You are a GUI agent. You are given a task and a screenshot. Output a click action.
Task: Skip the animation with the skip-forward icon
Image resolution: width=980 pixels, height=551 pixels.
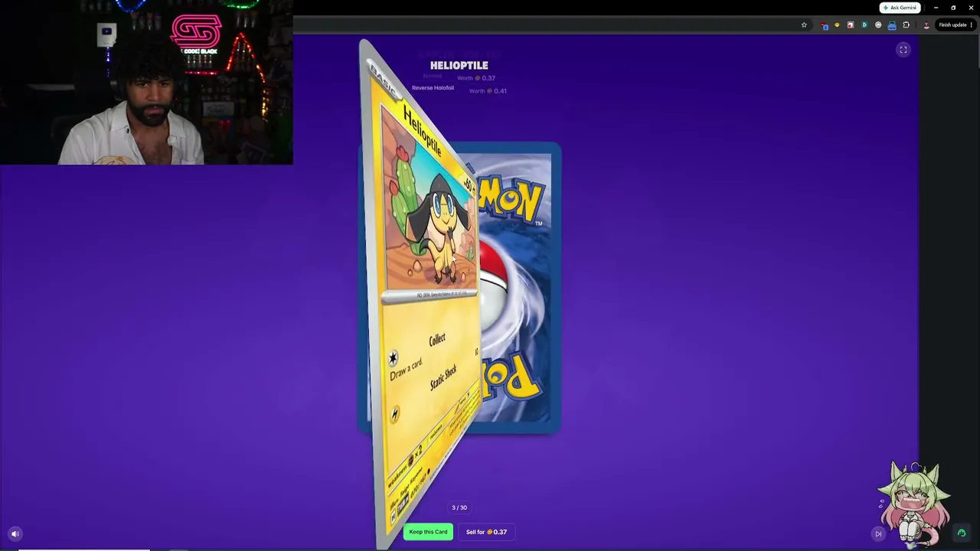coord(878,533)
